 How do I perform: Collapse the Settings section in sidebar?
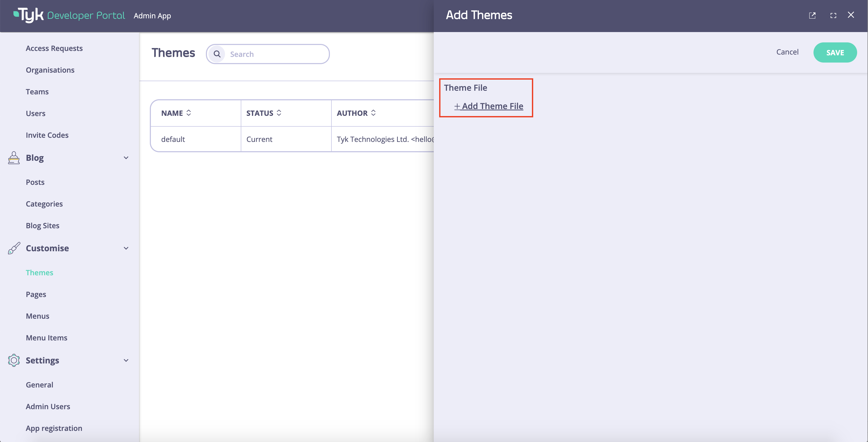coord(126,360)
